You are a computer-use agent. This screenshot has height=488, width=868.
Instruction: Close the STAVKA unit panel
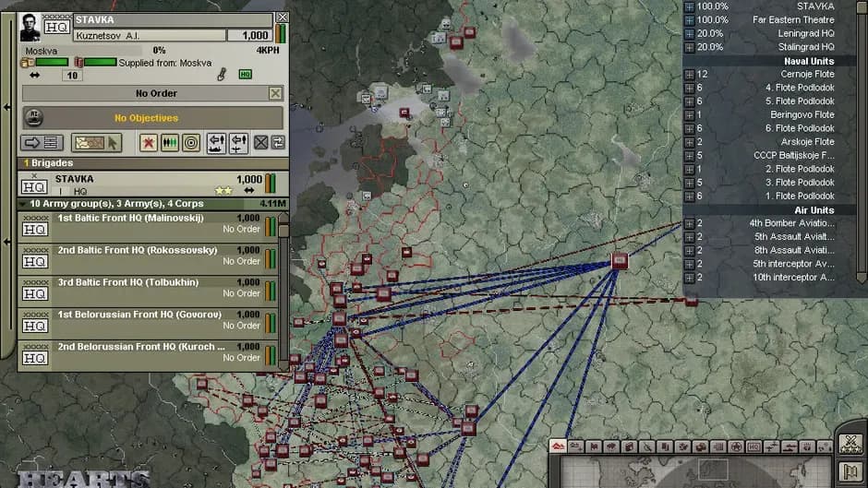pos(282,18)
